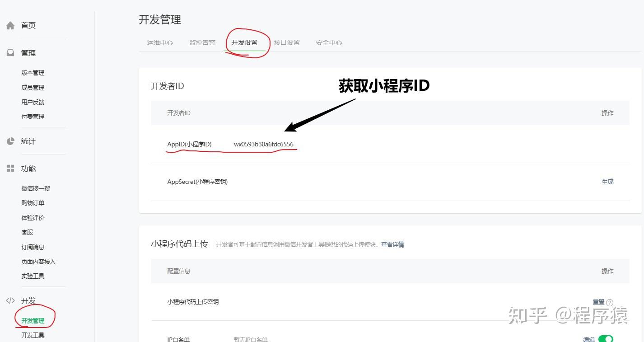644x342 pixels.
Task: Click 重置 for 小程序代码上传密钥
Action: click(598, 302)
